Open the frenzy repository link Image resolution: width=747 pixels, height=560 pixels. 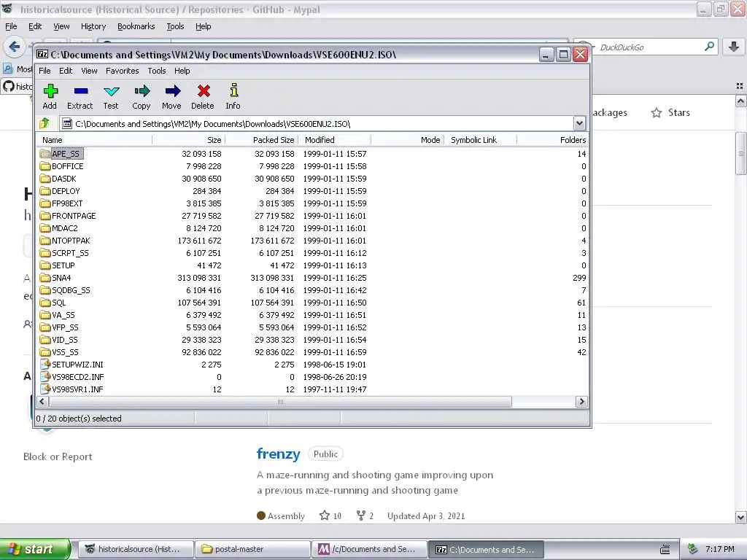[278, 454]
